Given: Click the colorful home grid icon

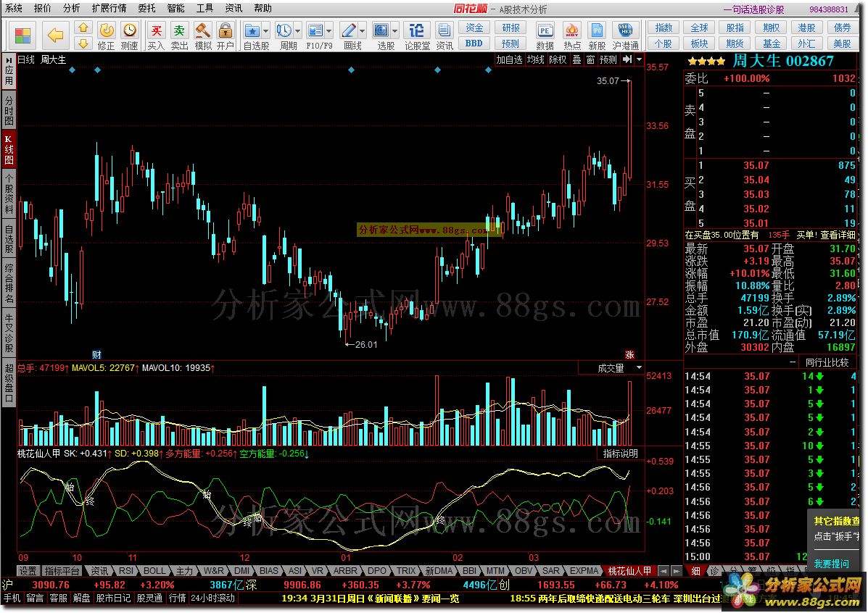Looking at the screenshot, I should coord(22,36).
